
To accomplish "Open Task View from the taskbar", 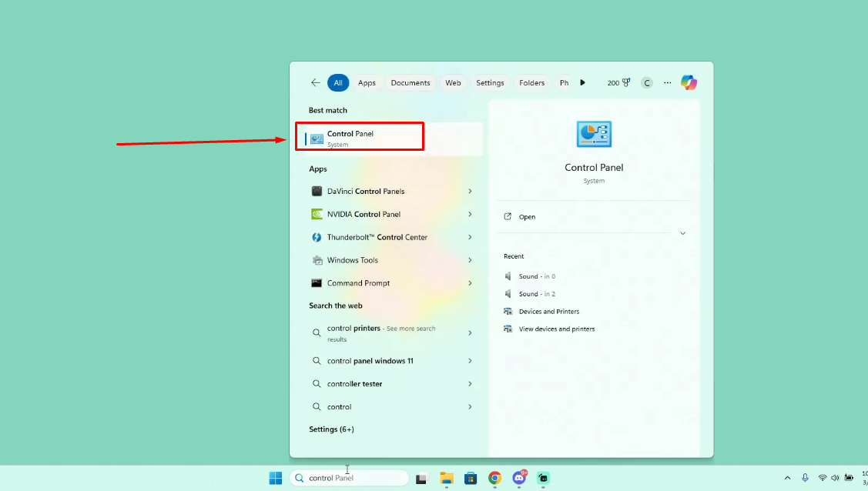I will [x=421, y=478].
